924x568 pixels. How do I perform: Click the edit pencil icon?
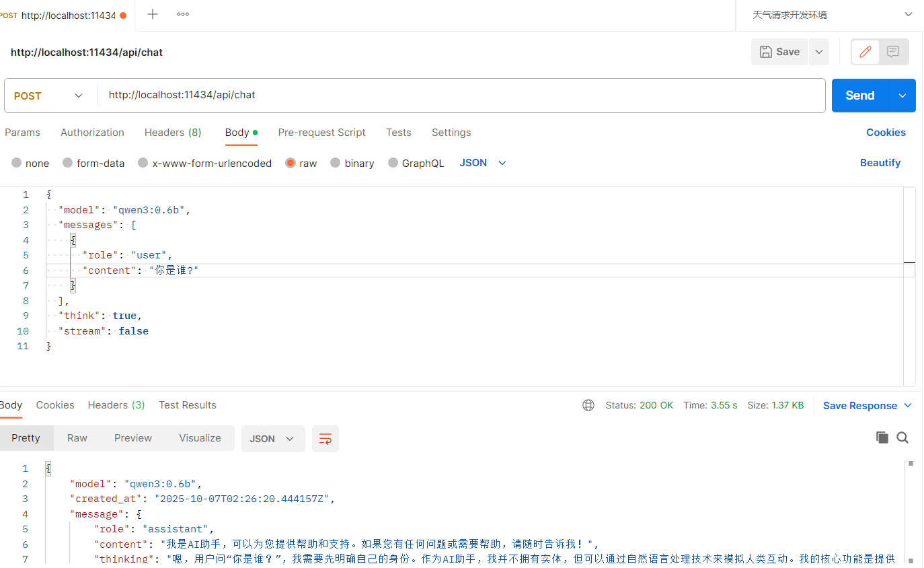pyautogui.click(x=865, y=52)
